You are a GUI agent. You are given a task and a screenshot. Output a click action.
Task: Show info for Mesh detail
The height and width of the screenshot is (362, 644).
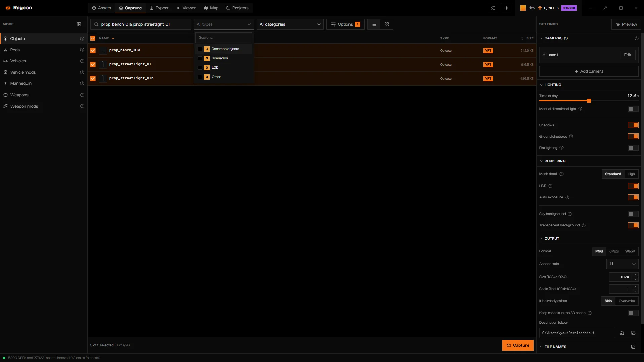(x=561, y=174)
